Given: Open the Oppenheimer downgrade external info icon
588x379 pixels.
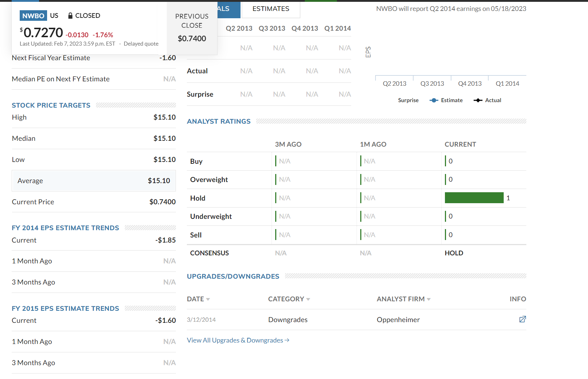Looking at the screenshot, I should 522,319.
